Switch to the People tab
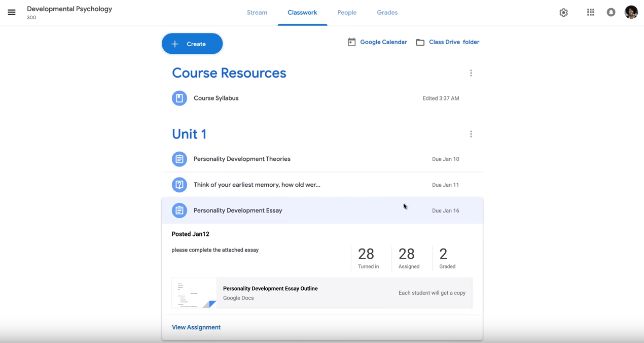The width and height of the screenshot is (644, 343). (347, 12)
